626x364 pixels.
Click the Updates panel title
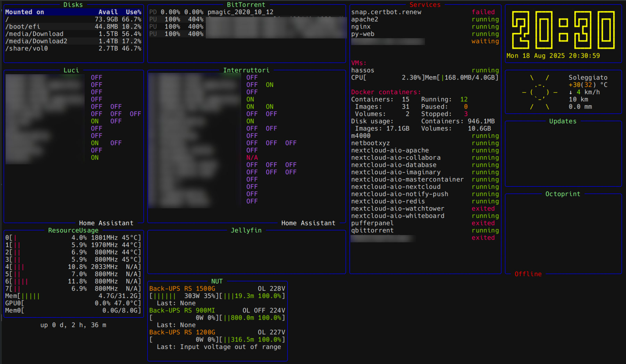click(x=562, y=121)
